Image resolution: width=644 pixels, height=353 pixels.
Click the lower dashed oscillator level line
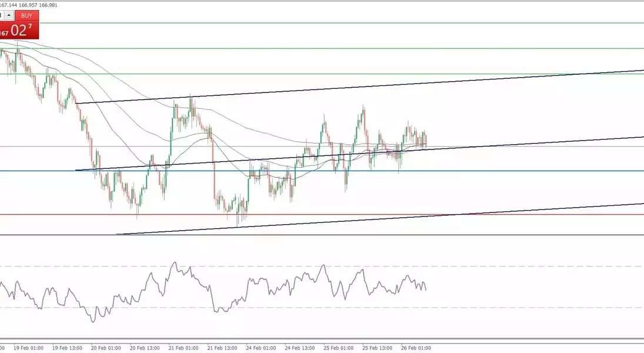pos(500,307)
